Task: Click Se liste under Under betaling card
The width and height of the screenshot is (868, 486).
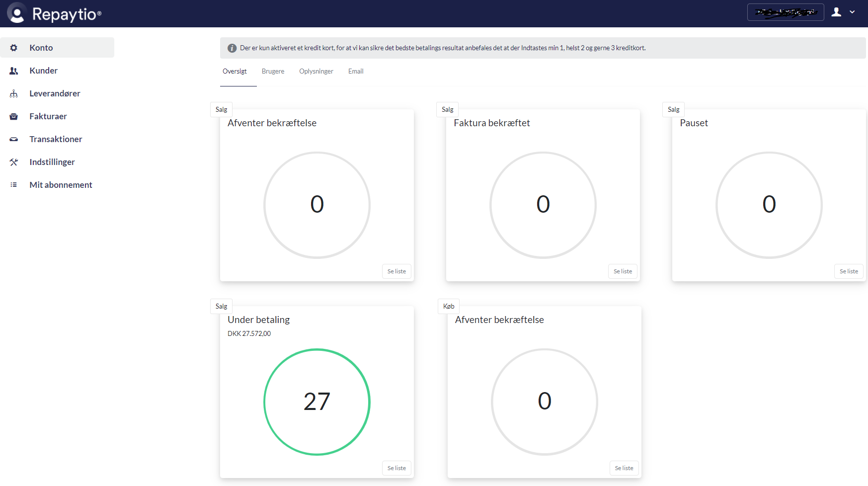Action: click(x=396, y=468)
